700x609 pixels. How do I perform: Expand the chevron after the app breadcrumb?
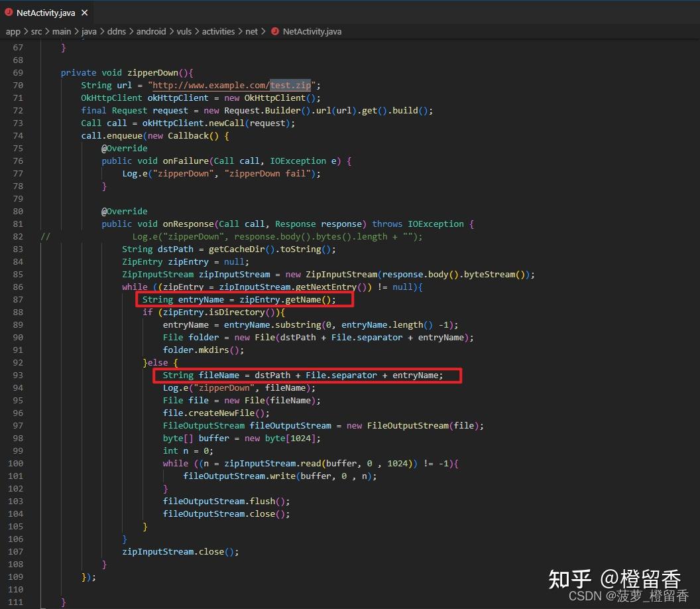25,31
